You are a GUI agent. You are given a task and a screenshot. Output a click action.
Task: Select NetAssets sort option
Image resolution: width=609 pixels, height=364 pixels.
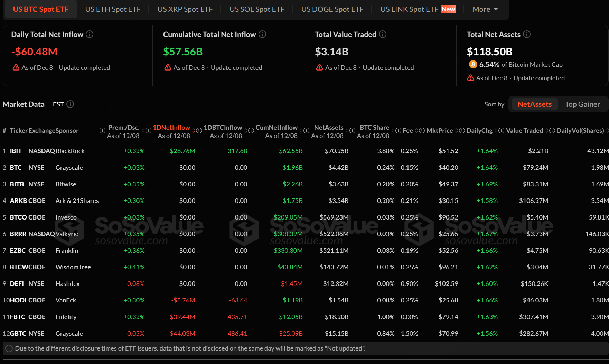[x=534, y=104]
